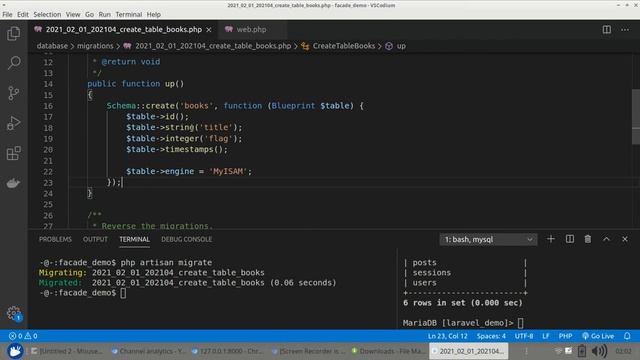Switch to 127.0.0.1:8000 Chrome taskbar window
The image size is (640, 360).
pos(228,351)
